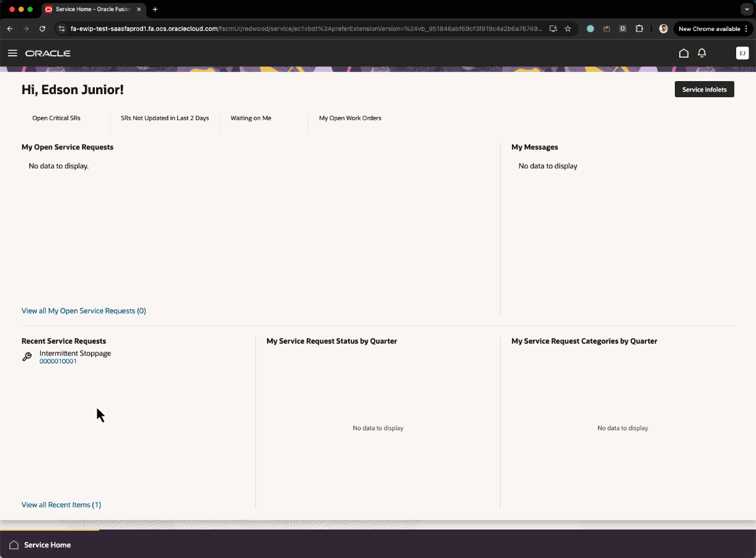Click the wrench icon beside Intermittent Stoppage
The width and height of the screenshot is (756, 558).
[x=27, y=357]
